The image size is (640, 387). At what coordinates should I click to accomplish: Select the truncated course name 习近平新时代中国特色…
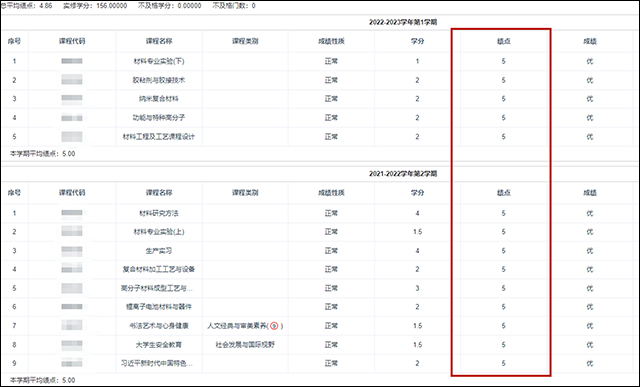(x=157, y=363)
